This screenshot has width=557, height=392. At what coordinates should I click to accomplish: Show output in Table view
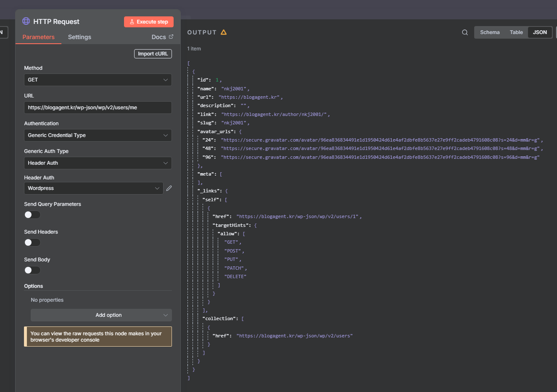coord(516,32)
